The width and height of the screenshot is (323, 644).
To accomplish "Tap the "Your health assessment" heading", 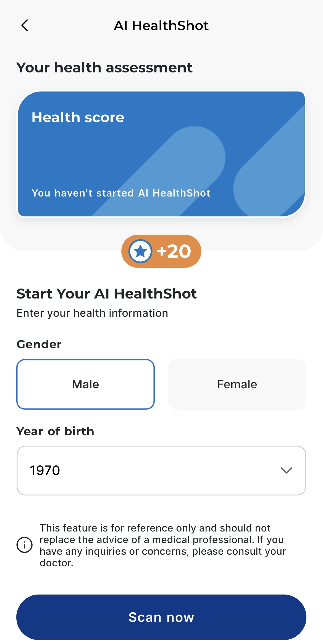I will pos(104,68).
